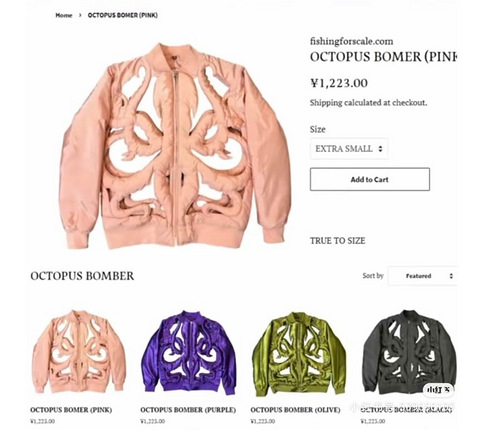Screen dimensions: 480x430
Task: Select the purple bomber jacket thumbnail
Action: (x=189, y=353)
